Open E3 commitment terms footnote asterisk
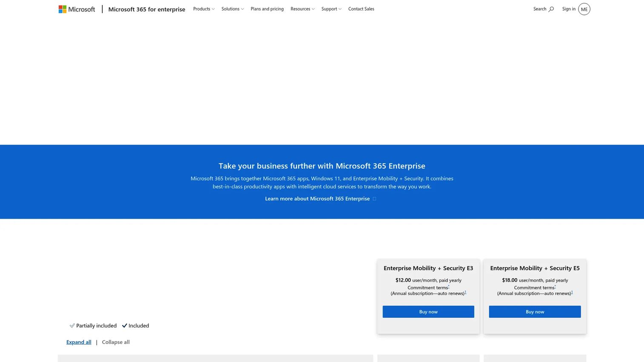This screenshot has width=644, height=362. pos(449,287)
